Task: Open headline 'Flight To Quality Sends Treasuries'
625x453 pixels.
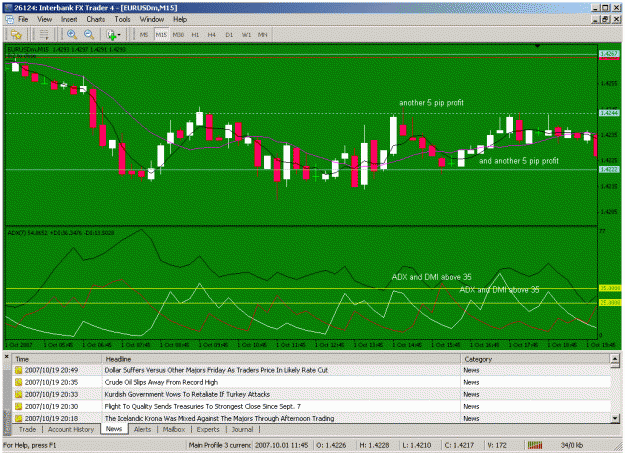Action: coord(202,406)
